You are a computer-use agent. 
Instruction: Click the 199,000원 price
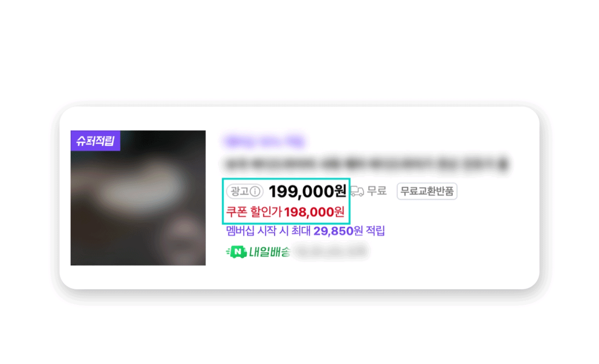click(x=307, y=191)
